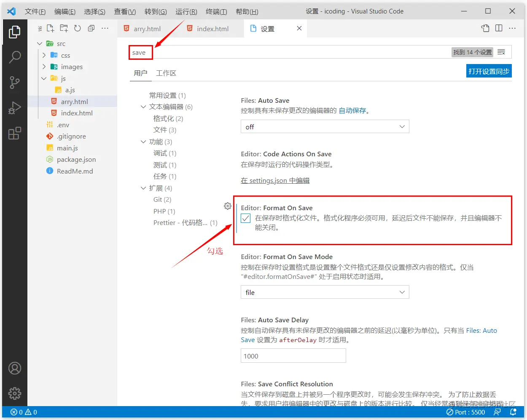This screenshot has height=420, width=527.
Task: Click the Files: Auto Save link in delay description
Action: [481, 331]
